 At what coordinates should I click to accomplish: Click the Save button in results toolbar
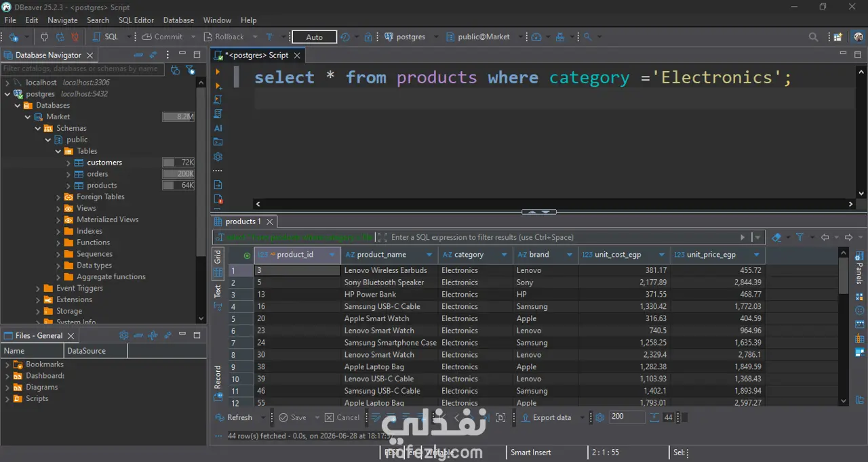click(292, 417)
